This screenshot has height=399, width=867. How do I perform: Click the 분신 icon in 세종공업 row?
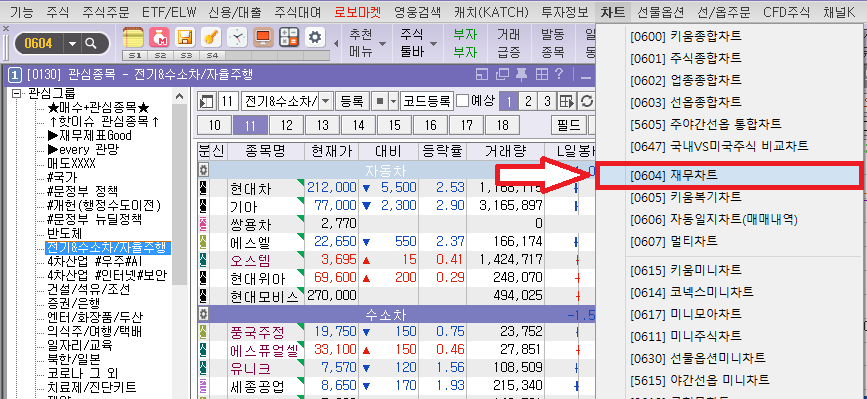pos(203,386)
